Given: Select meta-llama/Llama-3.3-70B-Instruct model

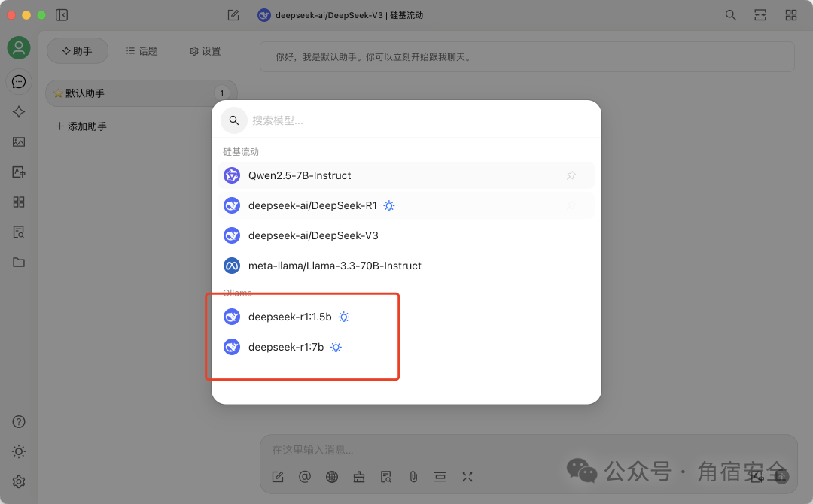Looking at the screenshot, I should (406, 266).
